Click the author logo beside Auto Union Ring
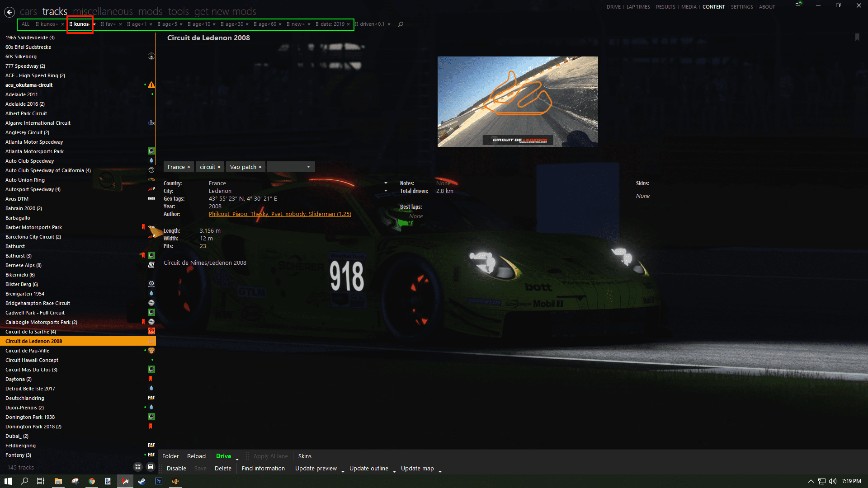 click(x=151, y=180)
